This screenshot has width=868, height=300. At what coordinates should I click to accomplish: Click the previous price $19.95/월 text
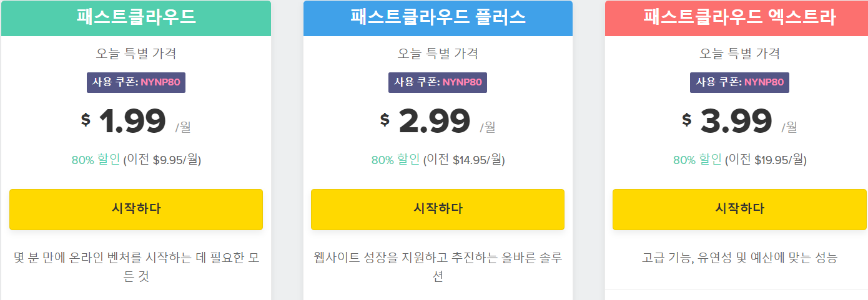780,160
